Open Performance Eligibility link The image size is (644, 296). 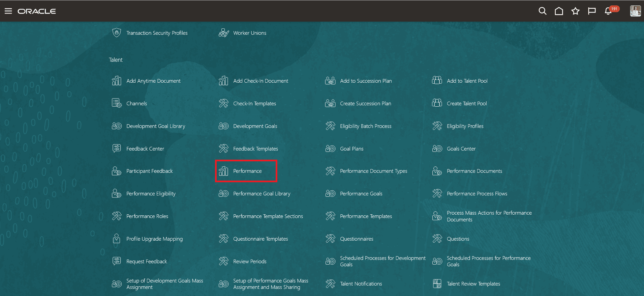[151, 194]
